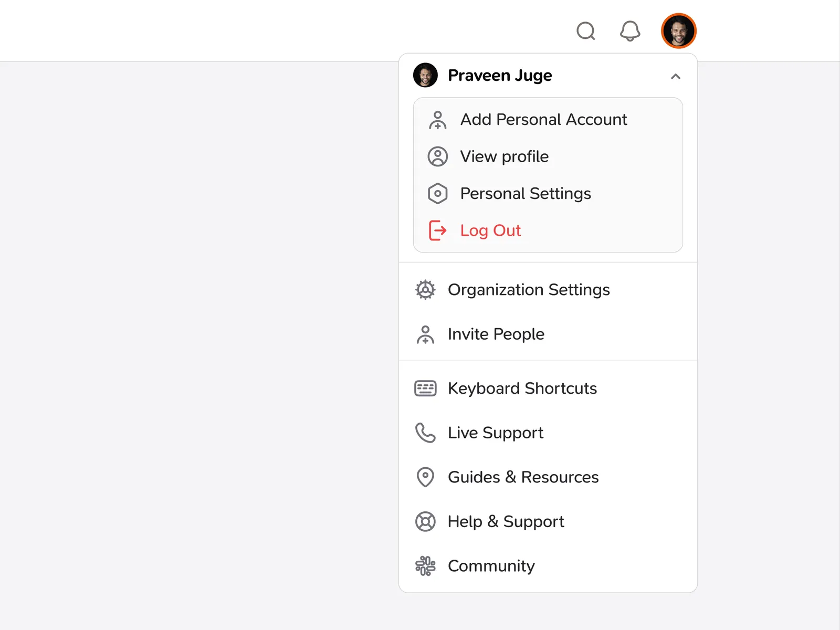
Task: Click the keyboard icon for Keyboard Shortcuts
Action: (425, 388)
